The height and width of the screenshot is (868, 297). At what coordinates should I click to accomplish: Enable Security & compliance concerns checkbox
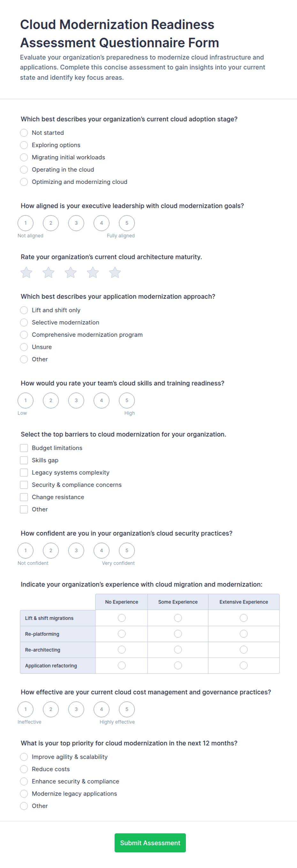point(24,484)
